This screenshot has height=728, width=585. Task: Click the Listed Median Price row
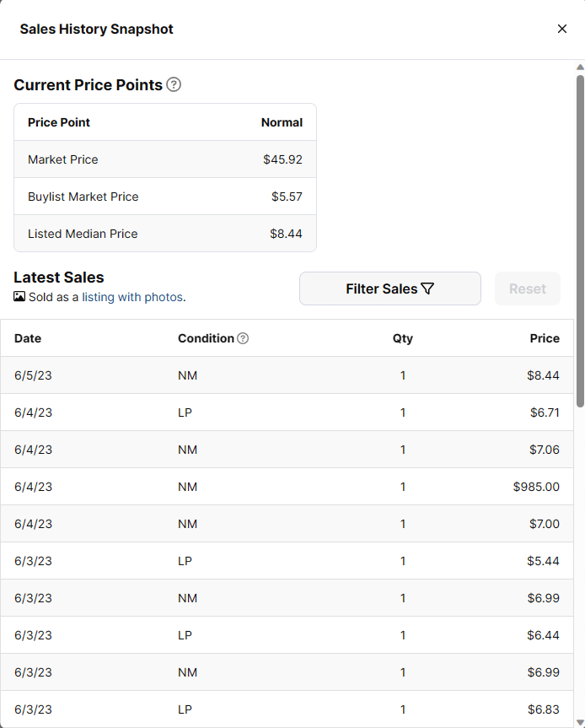click(x=164, y=234)
